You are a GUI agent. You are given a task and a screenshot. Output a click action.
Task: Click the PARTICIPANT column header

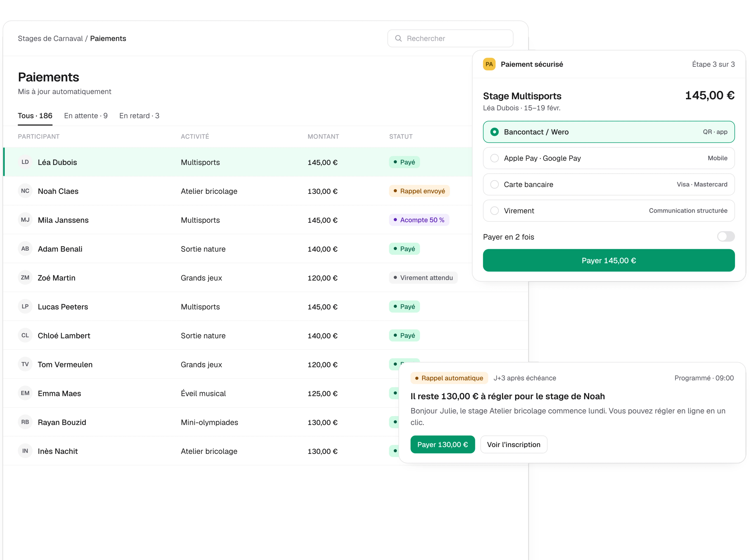click(x=39, y=136)
